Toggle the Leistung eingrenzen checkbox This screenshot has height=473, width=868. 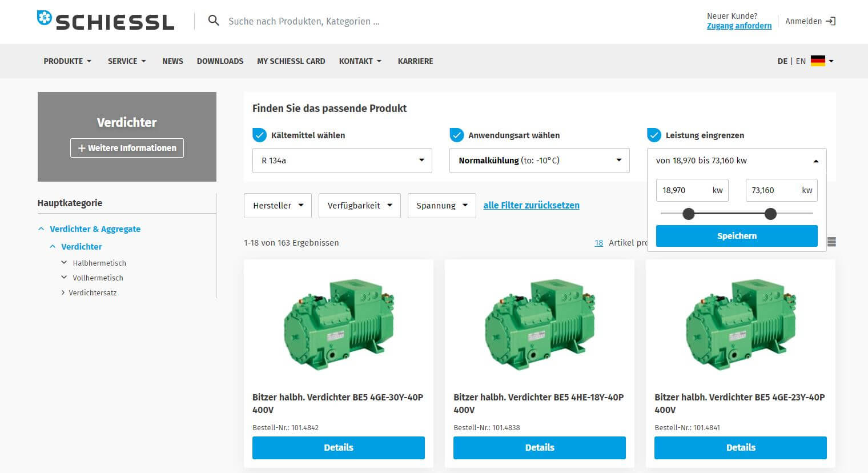point(654,135)
